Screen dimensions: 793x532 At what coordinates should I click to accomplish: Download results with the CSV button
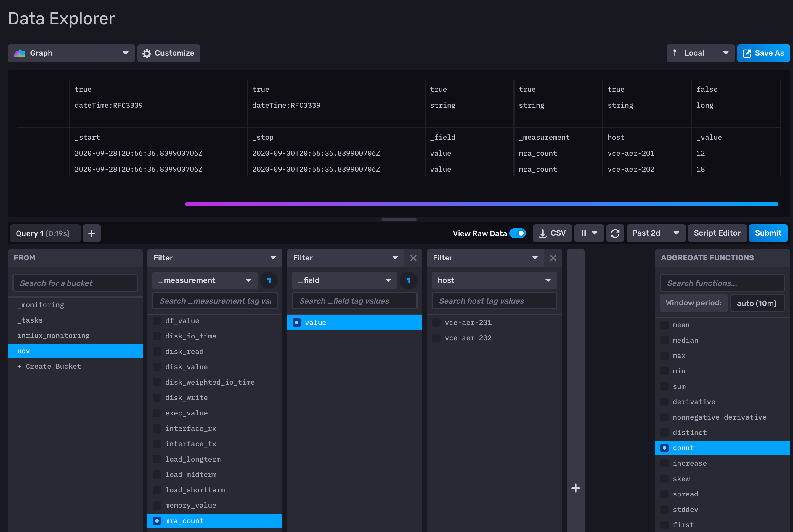pyautogui.click(x=552, y=233)
